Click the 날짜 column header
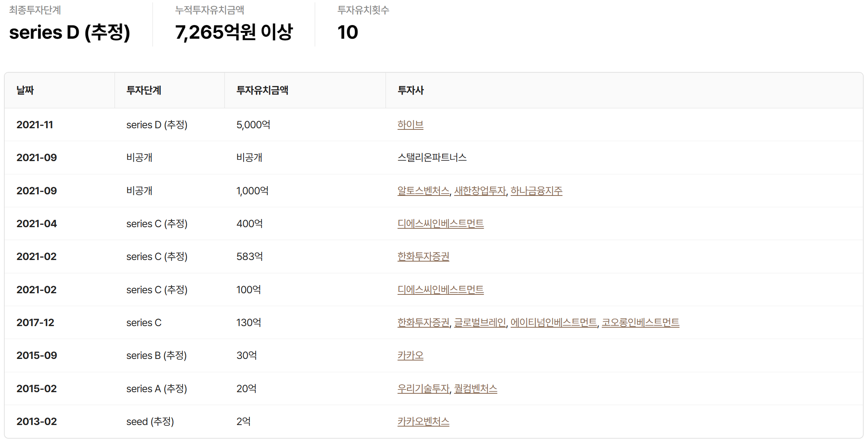This screenshot has width=868, height=443. [25, 90]
